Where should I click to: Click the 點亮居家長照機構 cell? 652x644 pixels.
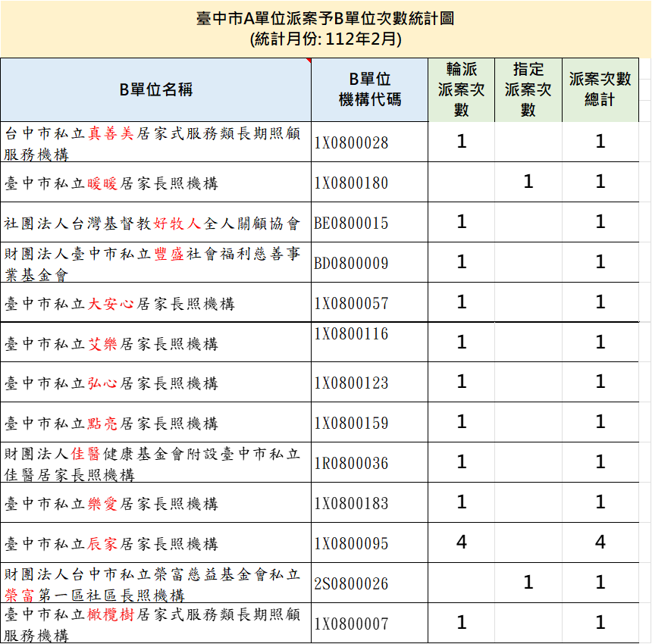click(156, 423)
